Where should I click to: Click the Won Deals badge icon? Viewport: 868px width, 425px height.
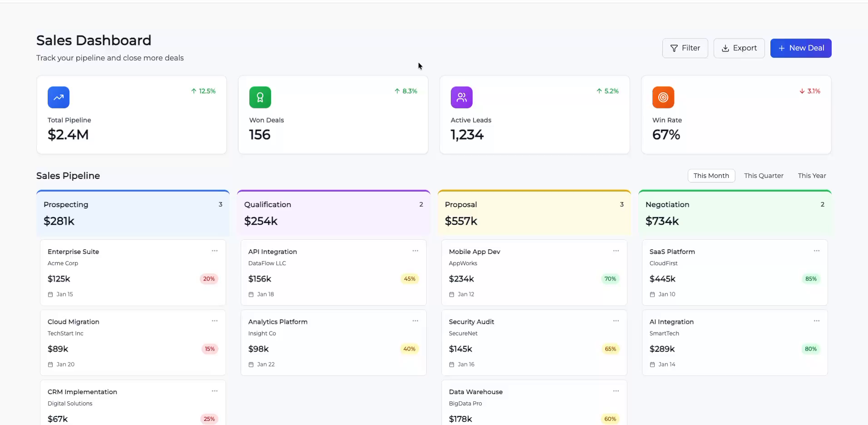point(259,97)
